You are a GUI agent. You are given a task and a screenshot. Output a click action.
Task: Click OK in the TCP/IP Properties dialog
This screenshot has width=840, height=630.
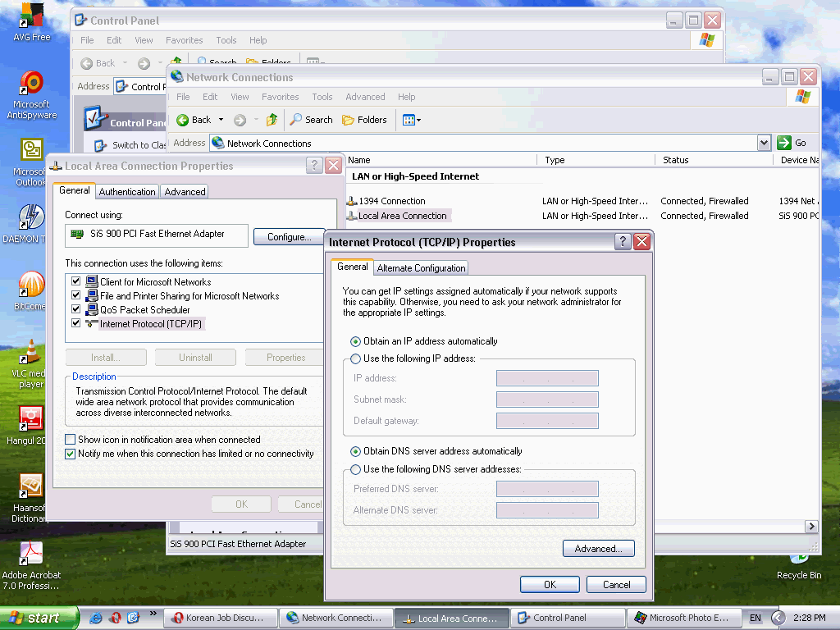tap(550, 584)
